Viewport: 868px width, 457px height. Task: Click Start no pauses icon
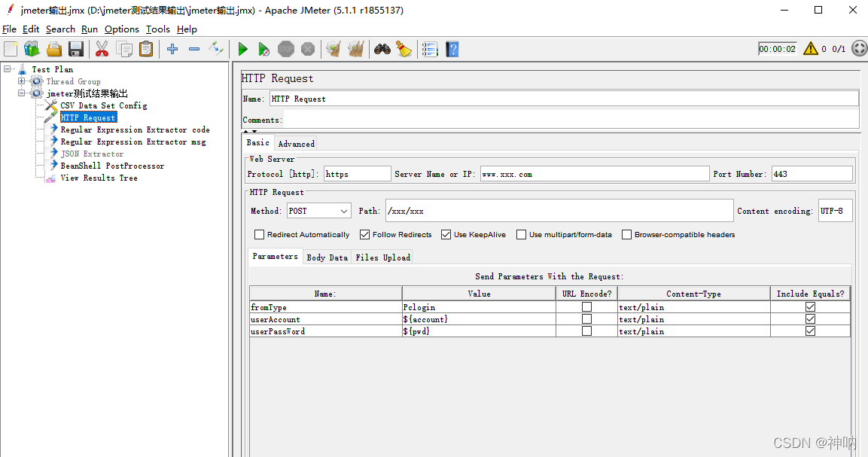click(264, 49)
